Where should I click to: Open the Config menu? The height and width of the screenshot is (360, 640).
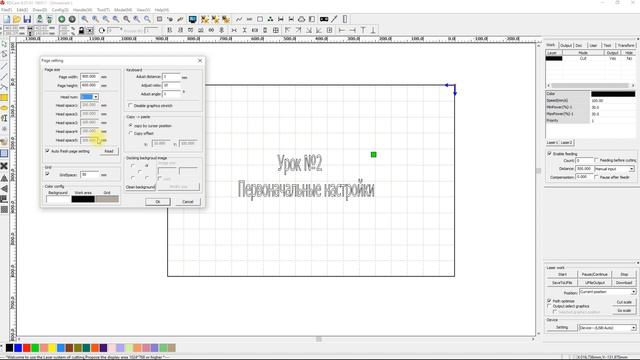tap(60, 9)
